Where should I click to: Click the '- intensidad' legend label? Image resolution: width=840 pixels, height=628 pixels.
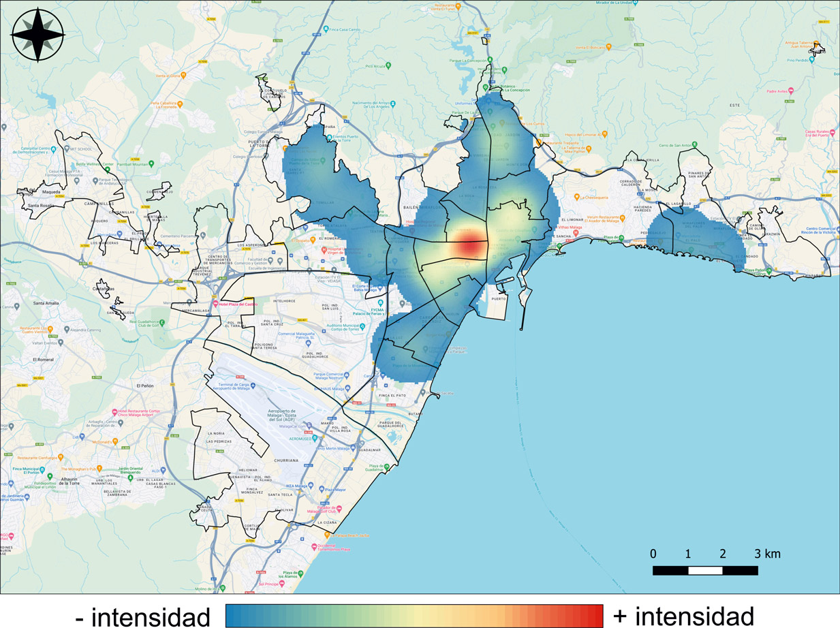[x=142, y=616]
